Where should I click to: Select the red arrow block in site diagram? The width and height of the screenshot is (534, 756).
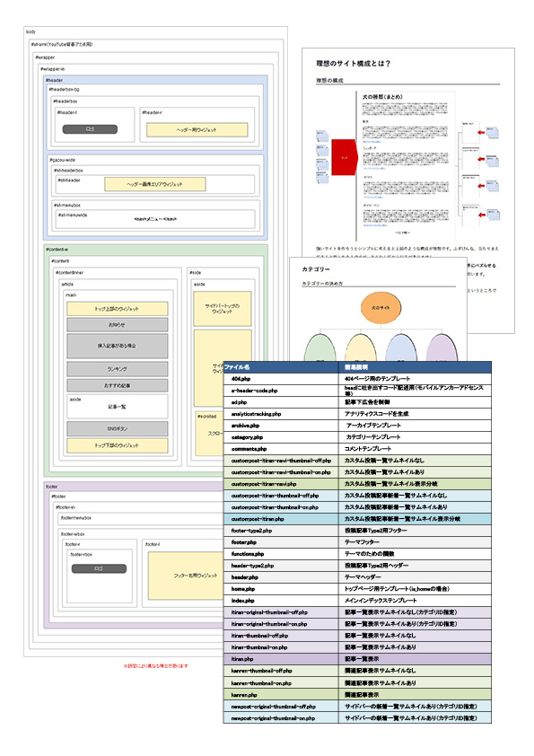(344, 157)
